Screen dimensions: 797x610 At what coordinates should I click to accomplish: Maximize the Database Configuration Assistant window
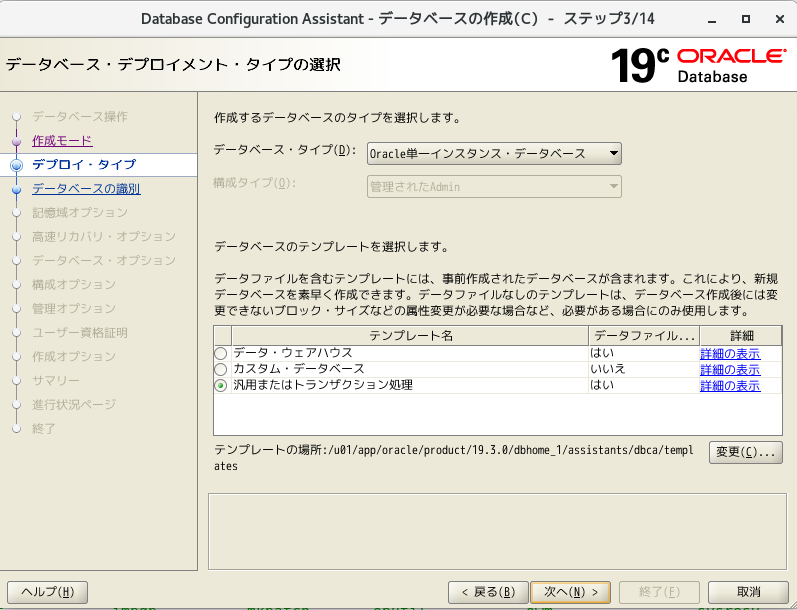click(x=746, y=19)
